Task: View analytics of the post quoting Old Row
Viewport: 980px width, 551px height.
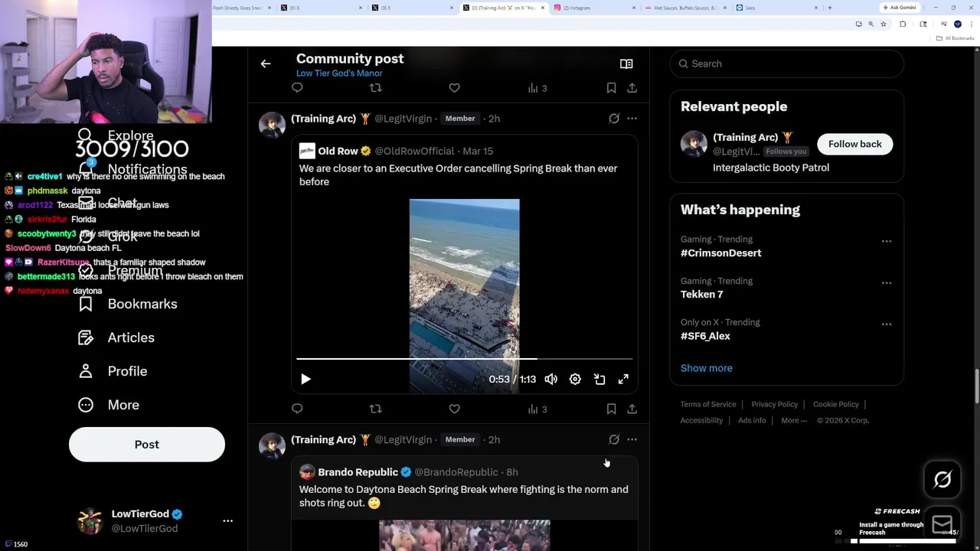Action: (x=537, y=409)
